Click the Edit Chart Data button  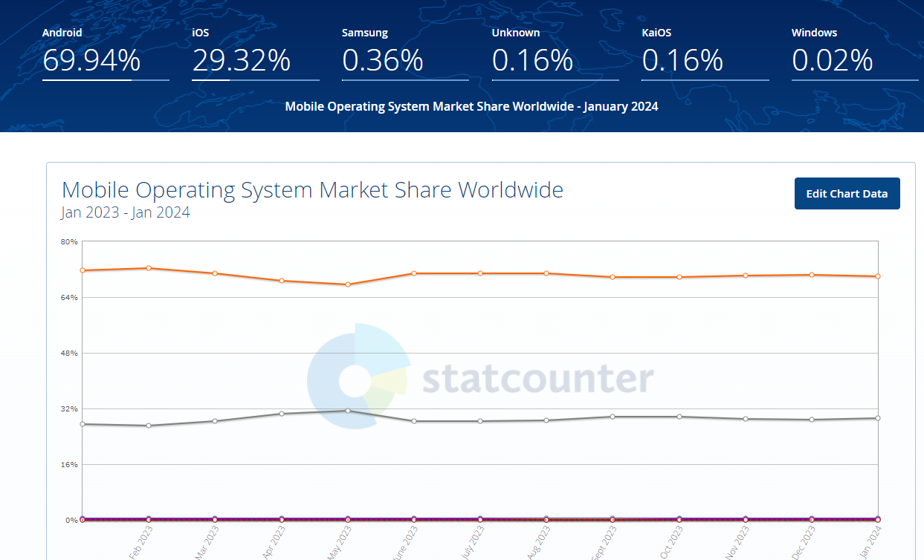point(847,194)
